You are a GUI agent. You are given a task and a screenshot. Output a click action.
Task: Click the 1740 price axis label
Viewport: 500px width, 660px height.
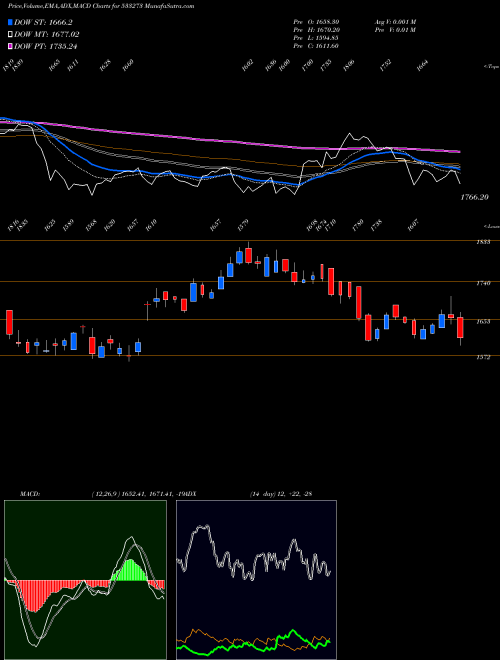coord(483,283)
